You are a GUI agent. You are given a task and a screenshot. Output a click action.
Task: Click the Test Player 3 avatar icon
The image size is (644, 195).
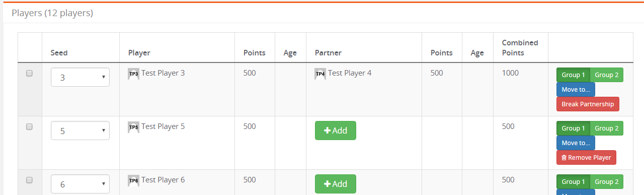coord(133,74)
